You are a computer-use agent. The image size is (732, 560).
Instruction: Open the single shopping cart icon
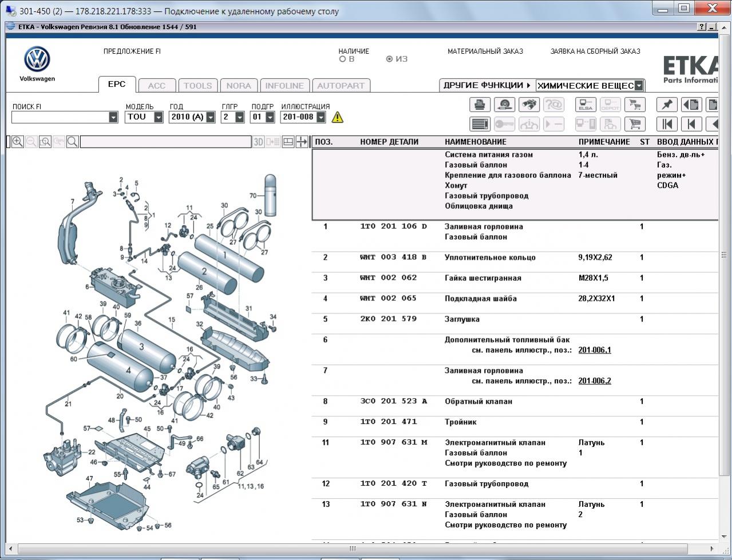click(635, 124)
